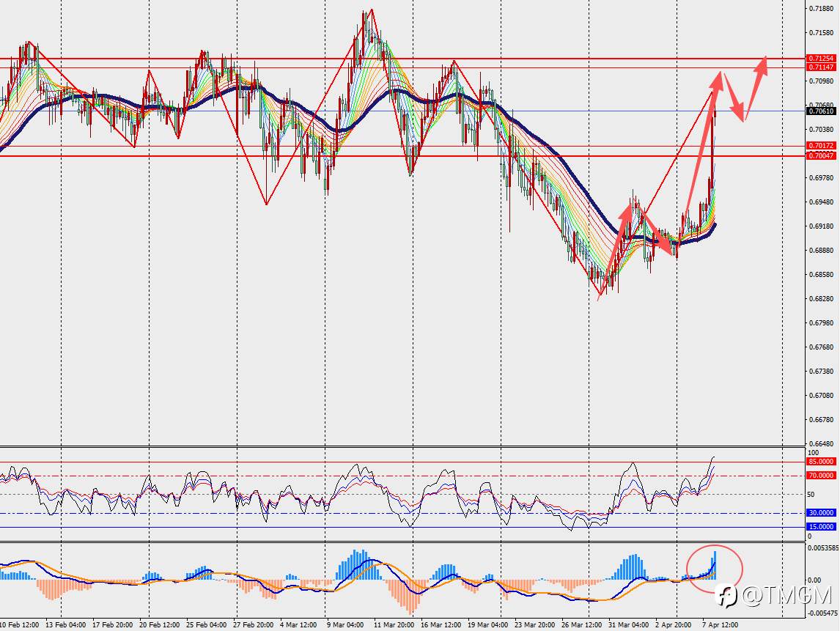
Task: Click the 11 Mar 20:00 time label
Action: (x=394, y=625)
